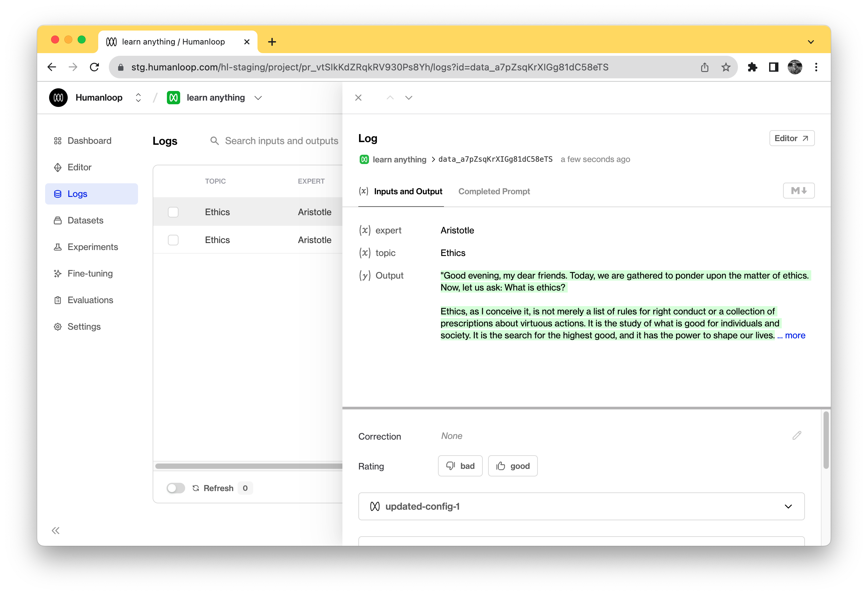Switch to the Completed Prompt tab
Screen dimensions: 868x595
point(494,191)
